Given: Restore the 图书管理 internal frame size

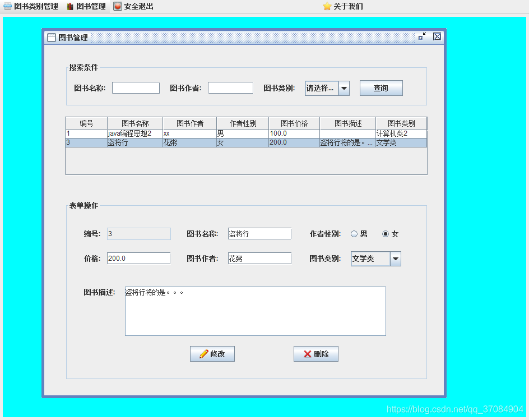Looking at the screenshot, I should click(x=422, y=36).
